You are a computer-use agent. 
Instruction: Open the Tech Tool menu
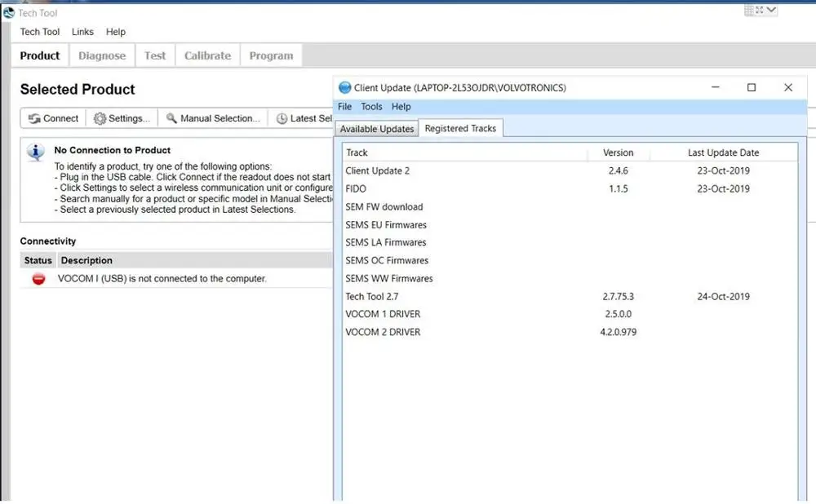pos(40,32)
